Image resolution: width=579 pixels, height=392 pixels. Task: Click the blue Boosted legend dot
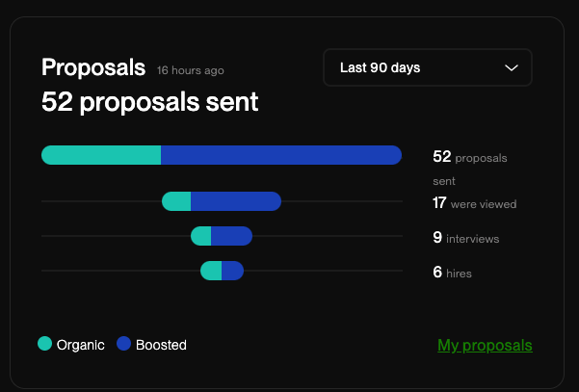click(x=123, y=344)
